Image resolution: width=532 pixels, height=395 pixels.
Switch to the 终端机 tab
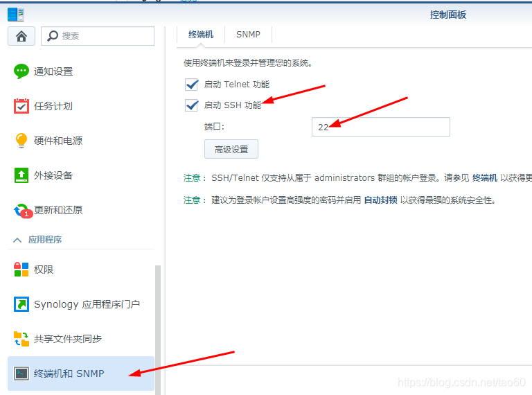201,35
